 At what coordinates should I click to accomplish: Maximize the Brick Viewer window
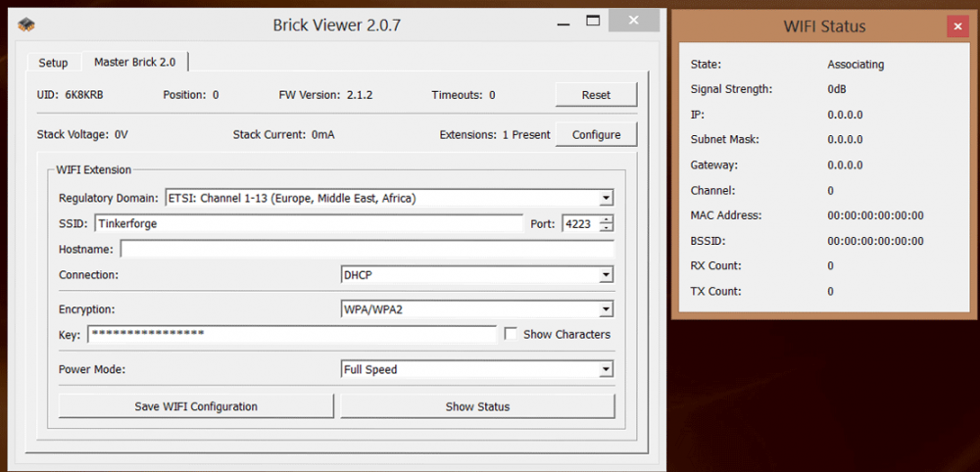pos(593,21)
